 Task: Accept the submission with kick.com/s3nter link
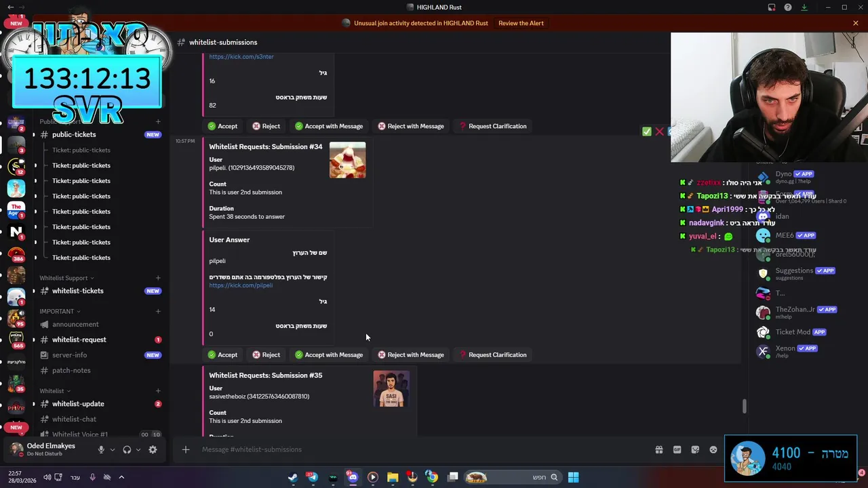[222, 126]
